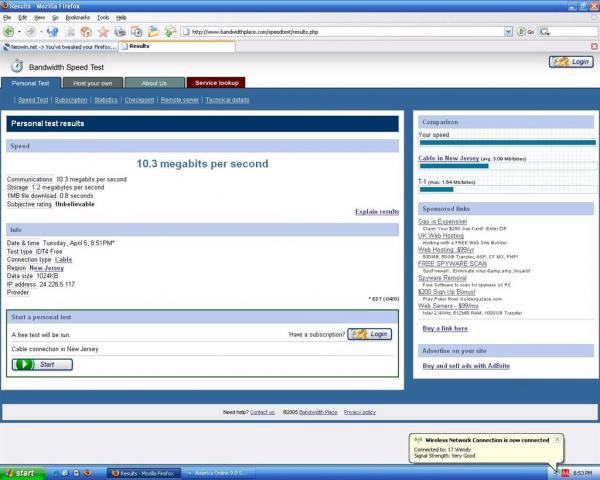600x480 pixels.
Task: Click the stopwatch Bandwidth Speed Test logo
Action: point(17,66)
